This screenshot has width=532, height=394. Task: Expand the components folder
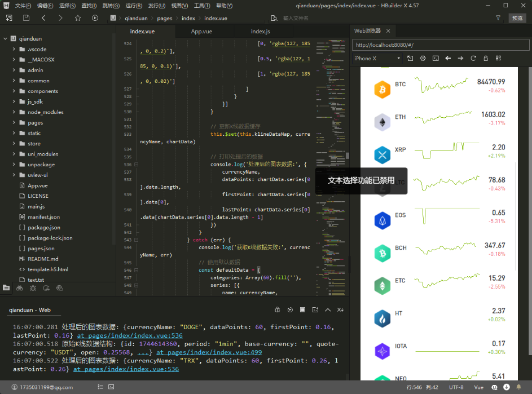coord(14,91)
